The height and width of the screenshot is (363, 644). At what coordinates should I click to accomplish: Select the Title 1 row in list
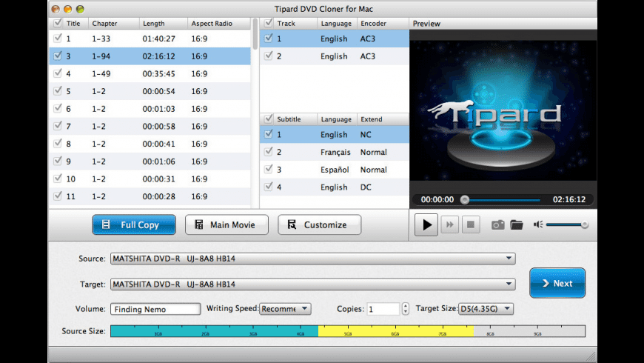(x=148, y=39)
